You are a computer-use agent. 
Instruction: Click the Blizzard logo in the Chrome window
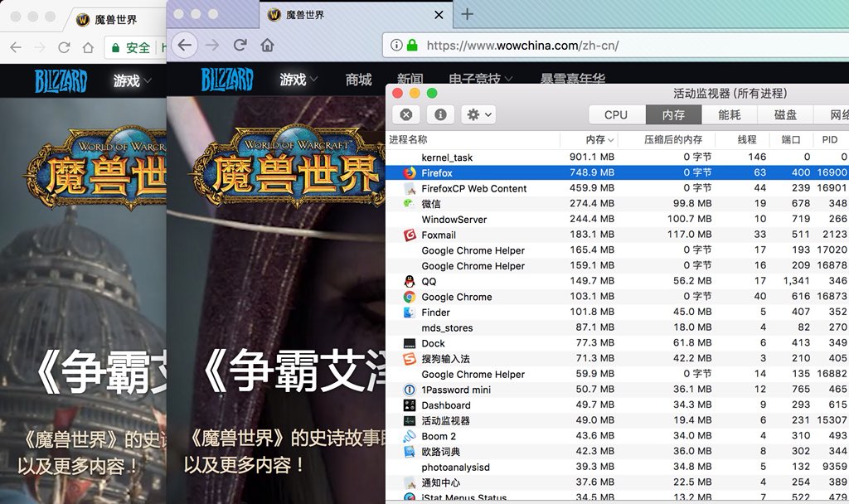61,81
